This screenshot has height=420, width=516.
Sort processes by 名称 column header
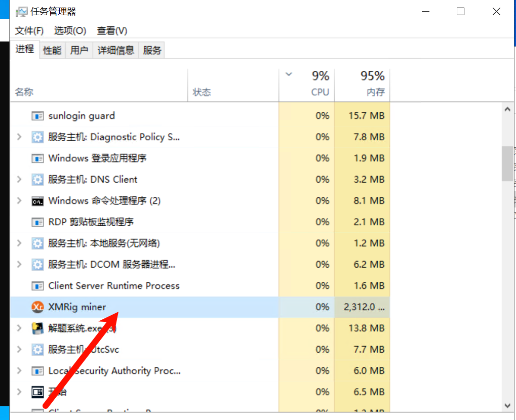click(x=24, y=92)
